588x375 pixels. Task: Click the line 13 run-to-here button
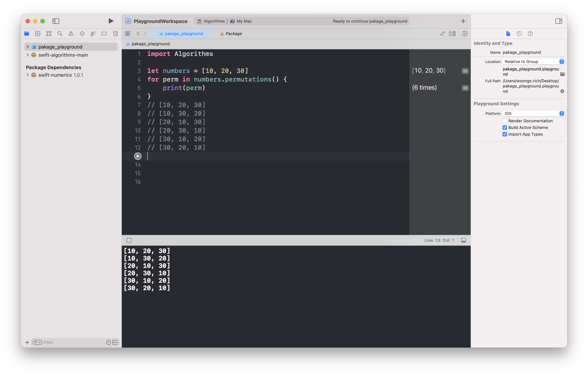pos(138,156)
